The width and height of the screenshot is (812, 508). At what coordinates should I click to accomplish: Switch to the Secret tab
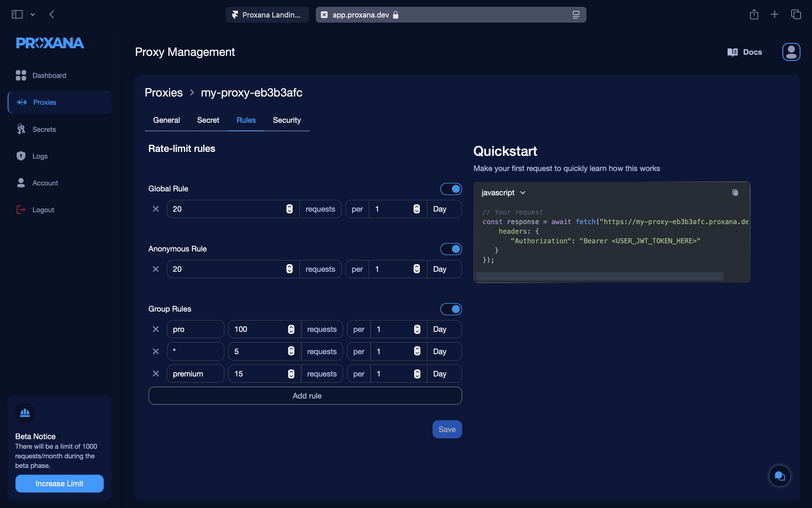coord(208,120)
